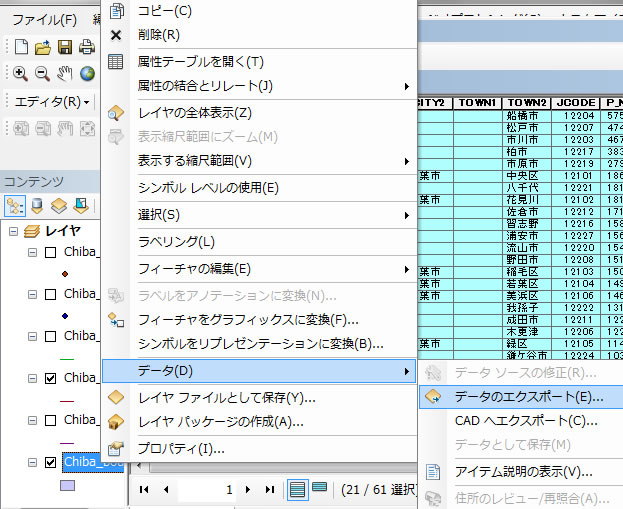623x509 pixels.
Task: Collapse the レイヤ data frame tree
Action: click(14, 231)
